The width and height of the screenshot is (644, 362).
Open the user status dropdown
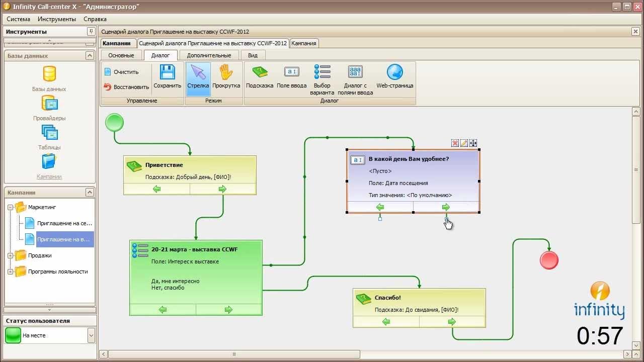click(91, 335)
